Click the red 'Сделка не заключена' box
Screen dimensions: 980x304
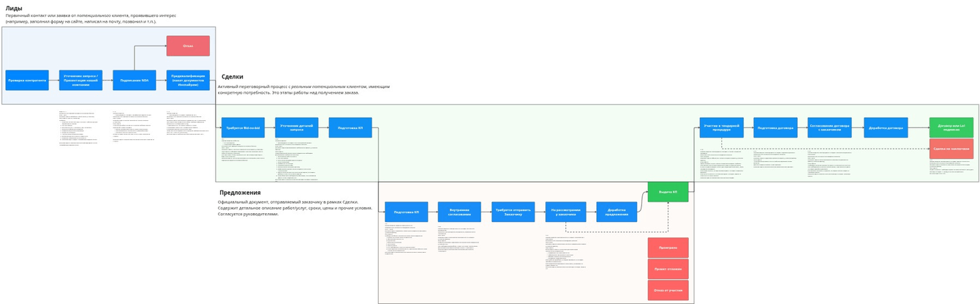tap(951, 149)
